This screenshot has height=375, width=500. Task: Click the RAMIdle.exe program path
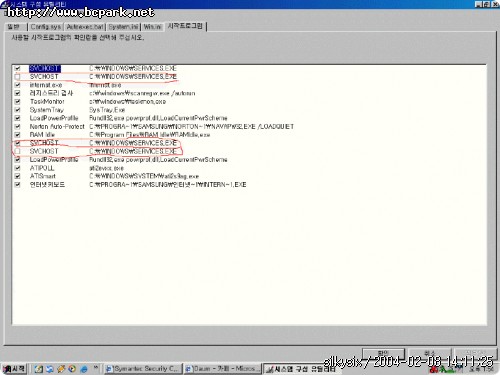pyautogui.click(x=150, y=135)
